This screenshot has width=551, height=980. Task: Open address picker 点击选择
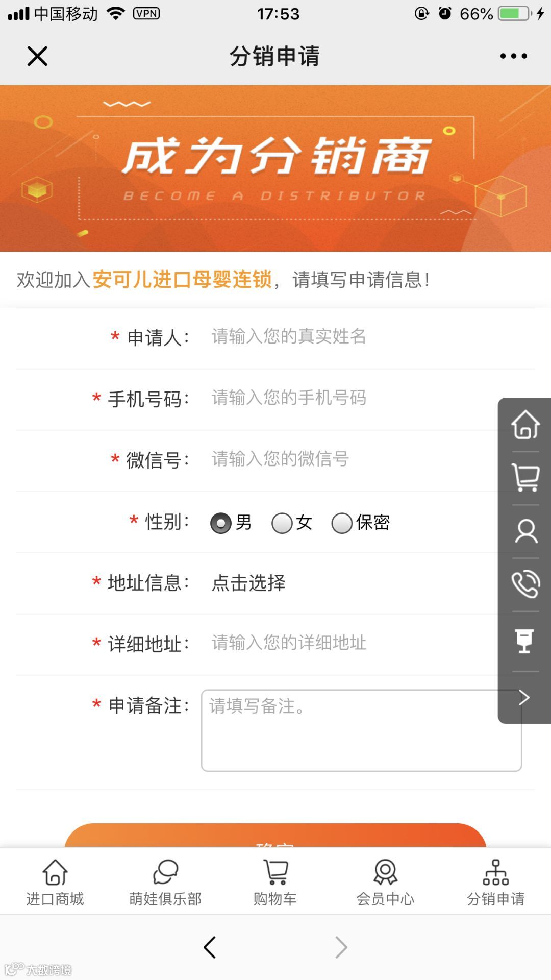(248, 583)
